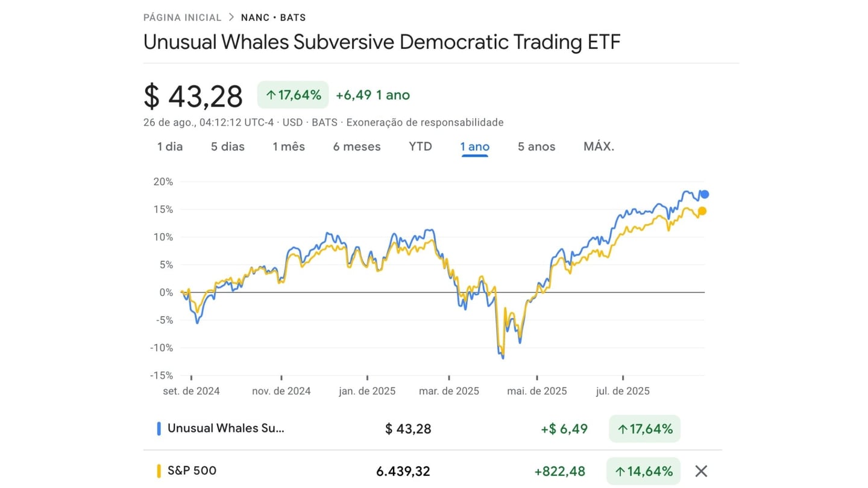
Task: Select the yellow legend marker for S&P 500
Action: click(x=159, y=471)
